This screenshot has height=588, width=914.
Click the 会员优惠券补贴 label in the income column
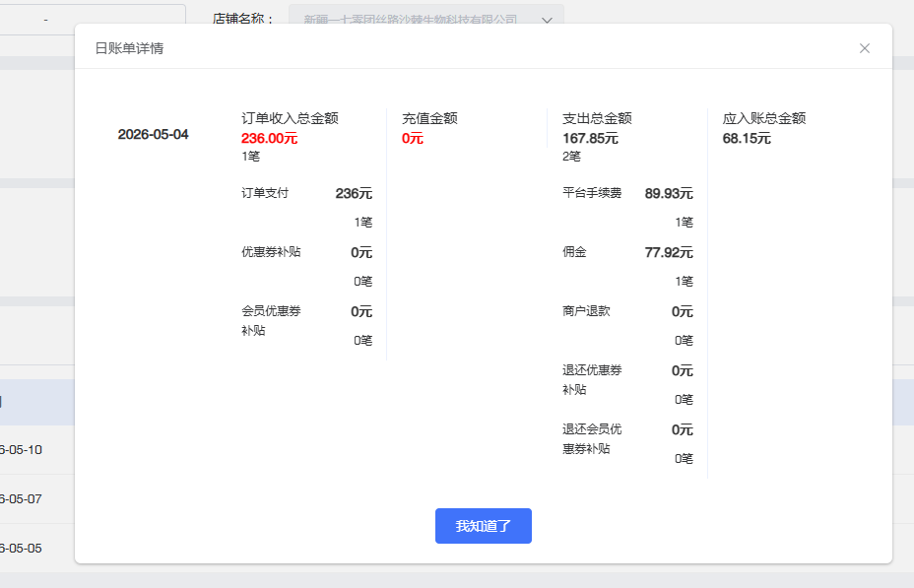[x=271, y=320]
